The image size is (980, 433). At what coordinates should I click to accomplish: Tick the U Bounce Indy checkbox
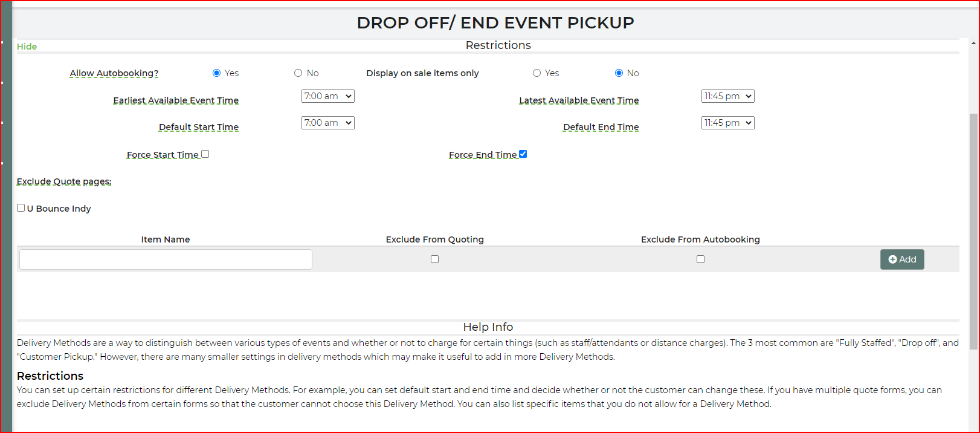(x=21, y=208)
